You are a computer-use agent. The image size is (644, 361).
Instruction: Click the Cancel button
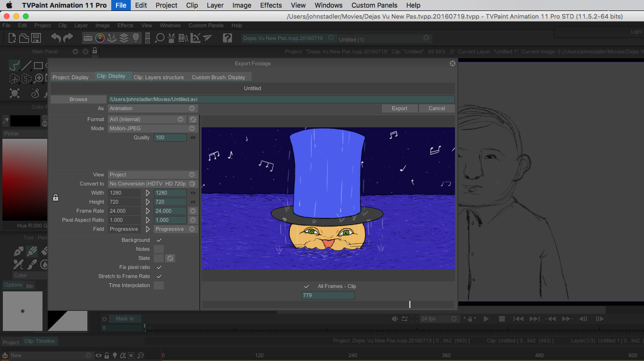click(437, 108)
